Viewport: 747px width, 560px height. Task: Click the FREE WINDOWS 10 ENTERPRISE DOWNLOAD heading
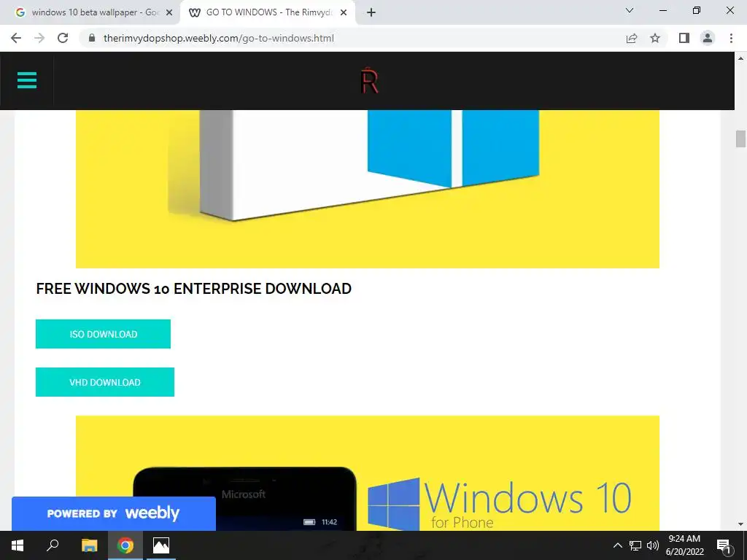(x=194, y=289)
